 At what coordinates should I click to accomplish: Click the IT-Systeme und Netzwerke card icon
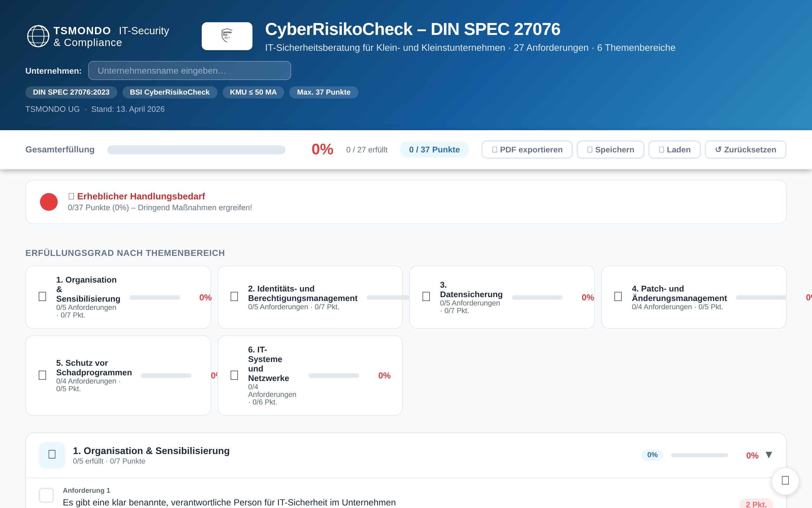pos(234,375)
